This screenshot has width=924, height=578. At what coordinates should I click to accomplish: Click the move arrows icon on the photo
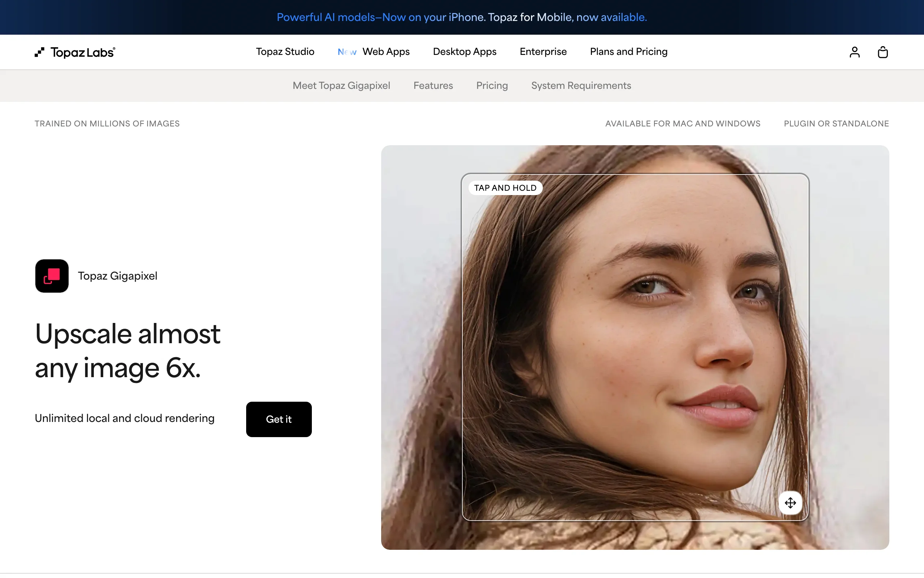point(790,503)
